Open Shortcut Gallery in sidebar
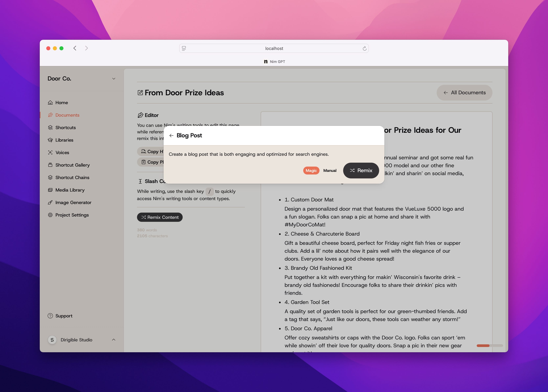The image size is (548, 392). pos(72,165)
